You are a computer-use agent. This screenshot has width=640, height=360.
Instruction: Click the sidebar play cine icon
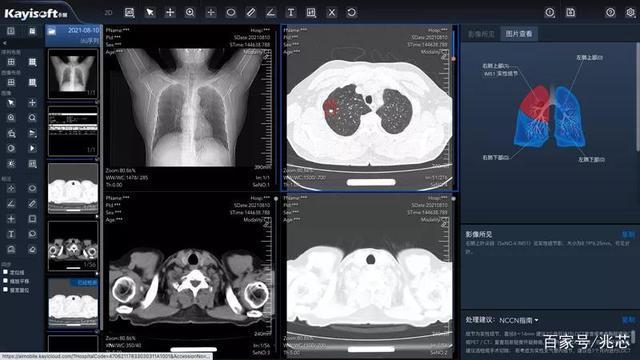(x=32, y=148)
